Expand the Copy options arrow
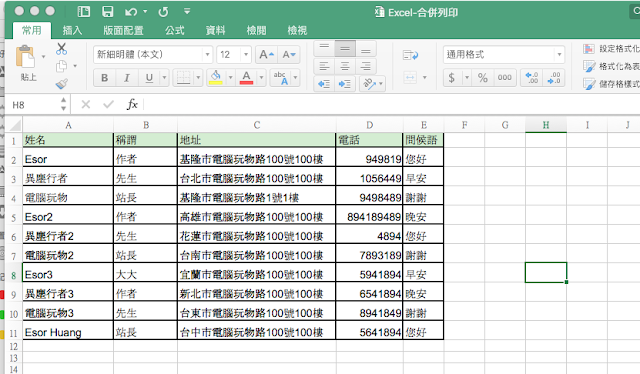Image resolution: width=640 pixels, height=374 pixels. coord(75,66)
